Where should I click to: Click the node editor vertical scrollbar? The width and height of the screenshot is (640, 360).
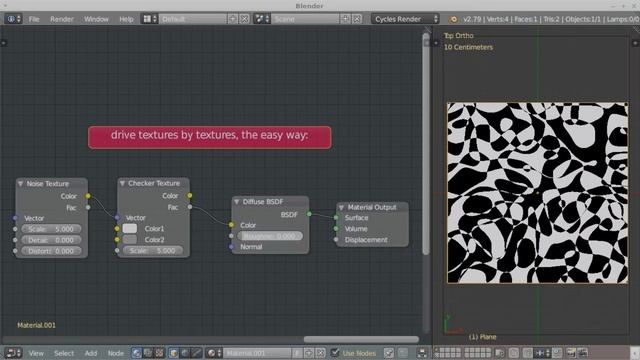426,144
